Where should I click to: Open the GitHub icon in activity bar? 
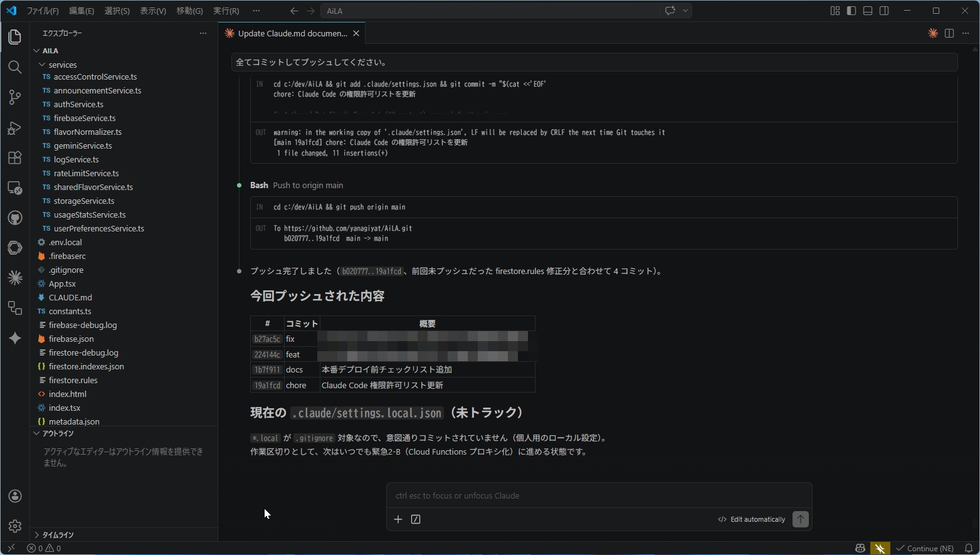pyautogui.click(x=15, y=218)
